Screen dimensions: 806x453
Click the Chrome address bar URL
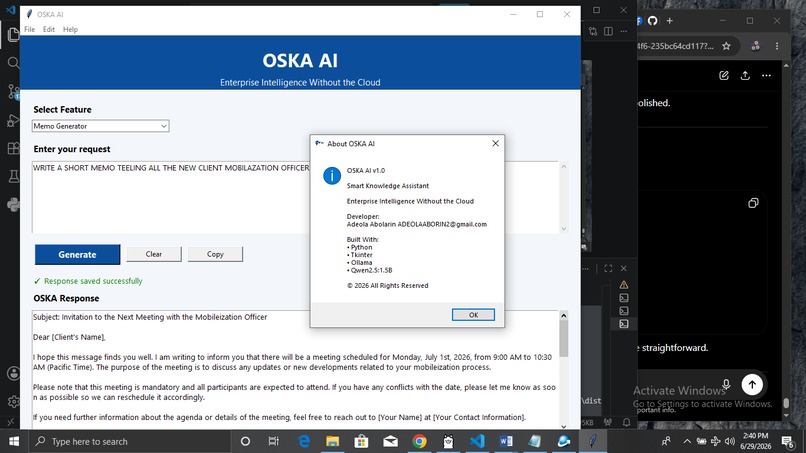(x=675, y=46)
